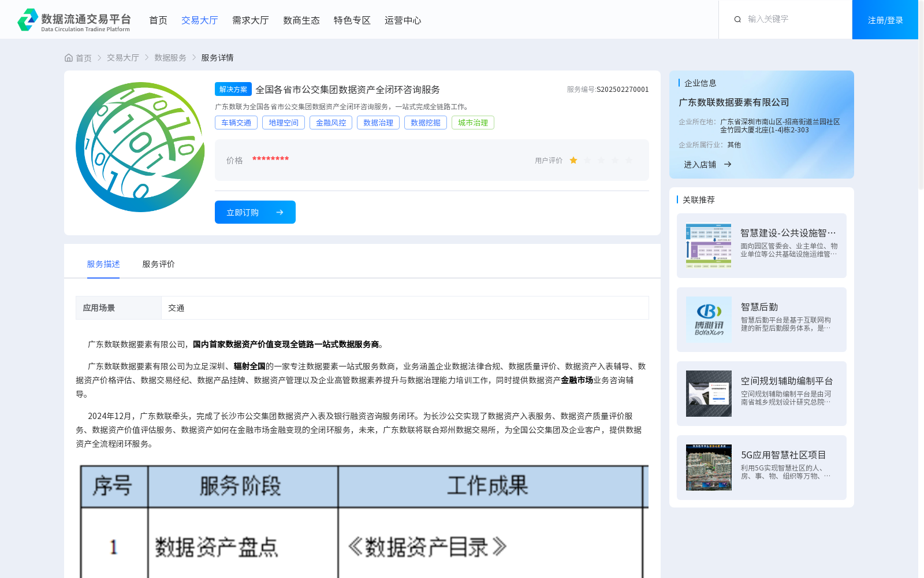Click 进入店铺 link
This screenshot has height=578, width=924.
pos(700,165)
